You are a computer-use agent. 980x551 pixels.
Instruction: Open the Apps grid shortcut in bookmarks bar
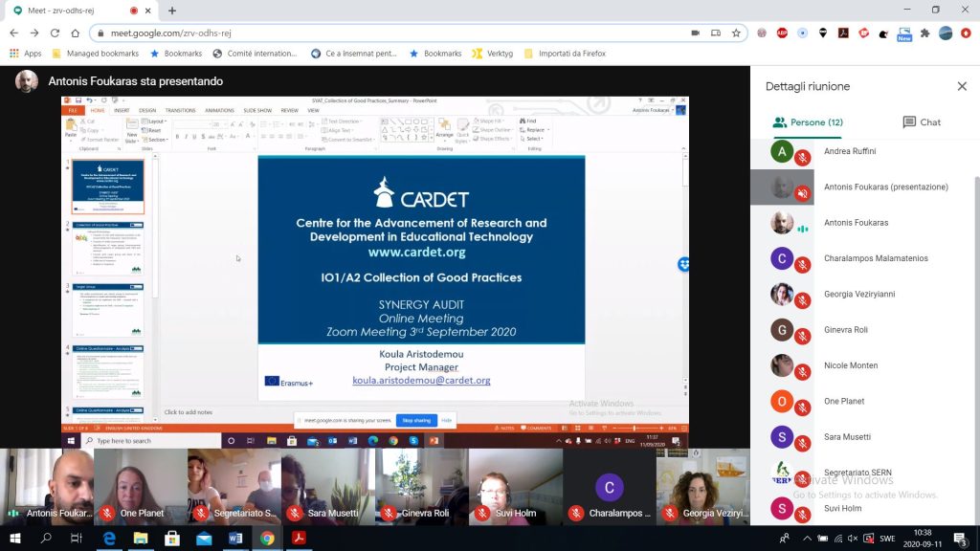pyautogui.click(x=26, y=54)
